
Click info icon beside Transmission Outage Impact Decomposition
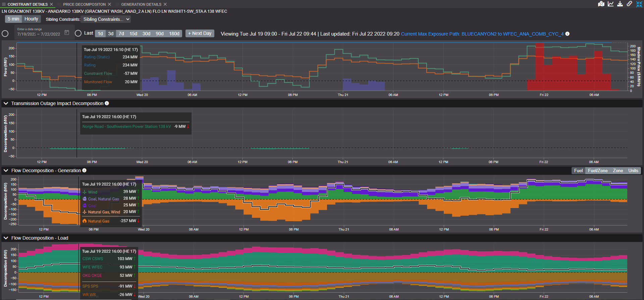(x=107, y=103)
